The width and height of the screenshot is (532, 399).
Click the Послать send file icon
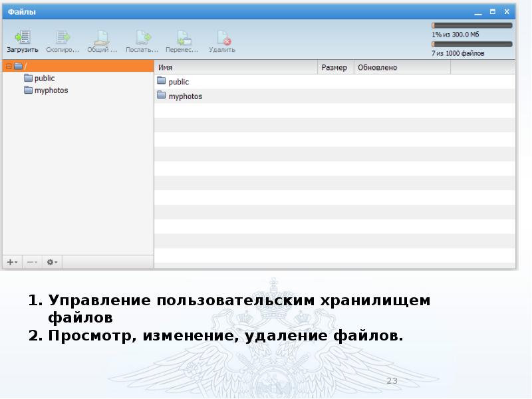pyautogui.click(x=142, y=37)
